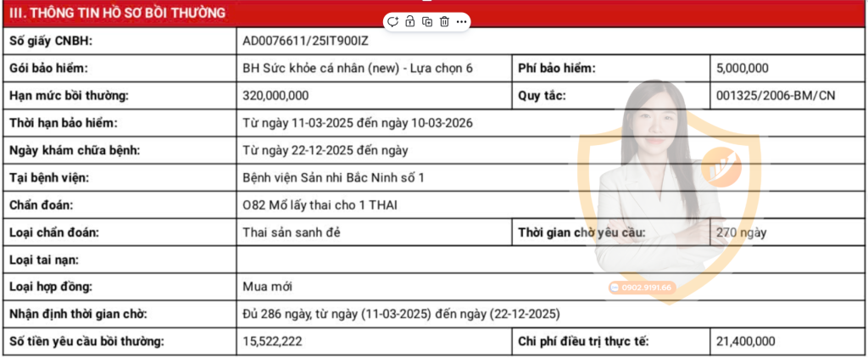Image resolution: width=868 pixels, height=358 pixels.
Task: Delete element using the trash icon
Action: (444, 21)
